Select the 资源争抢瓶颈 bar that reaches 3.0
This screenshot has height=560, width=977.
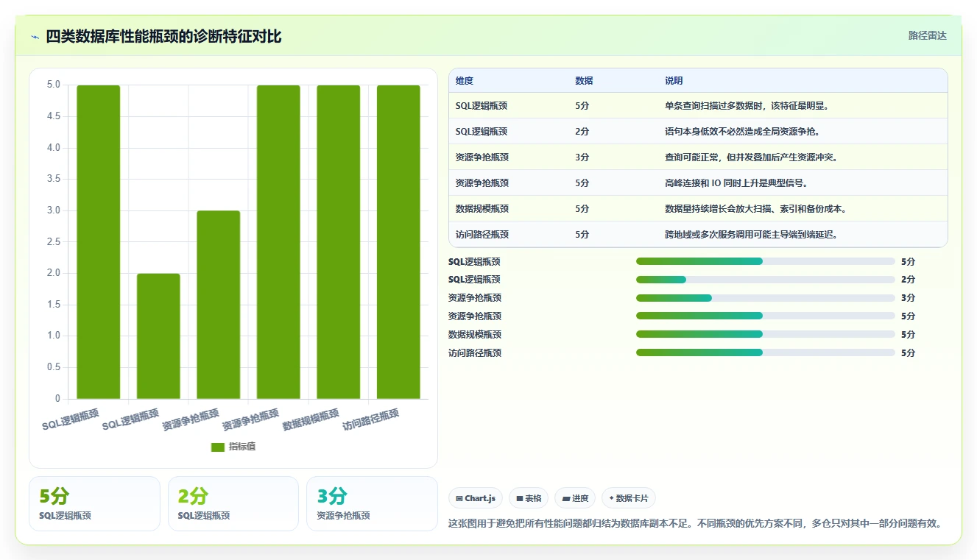219,305
